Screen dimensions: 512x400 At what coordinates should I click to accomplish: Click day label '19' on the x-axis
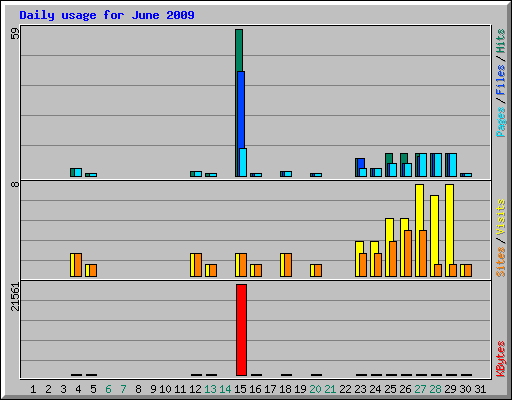(x=300, y=389)
